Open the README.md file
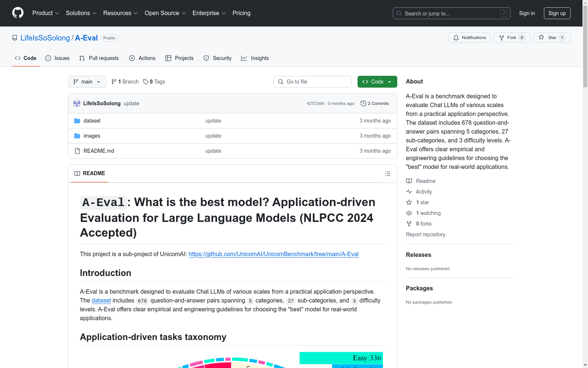Image resolution: width=588 pixels, height=368 pixels. (x=99, y=151)
